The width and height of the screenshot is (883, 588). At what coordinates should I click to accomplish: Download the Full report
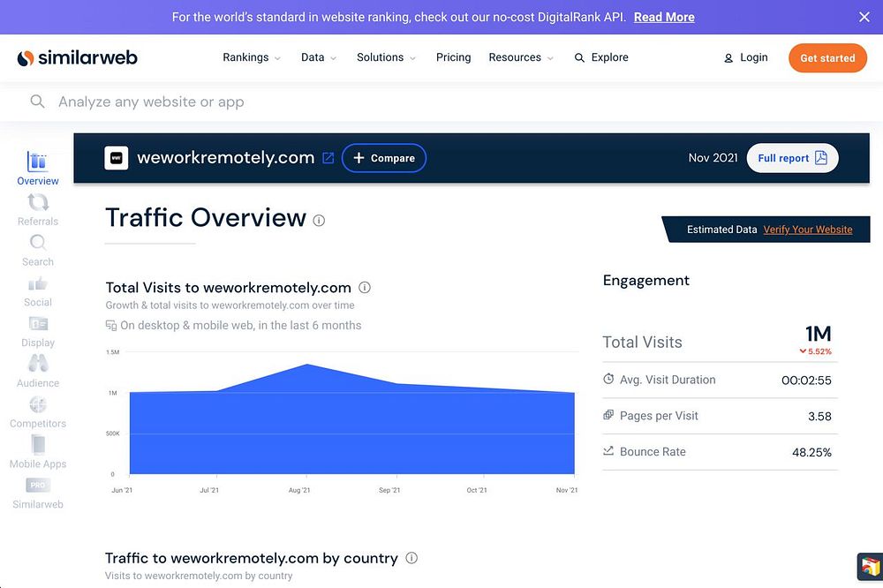[x=792, y=158]
